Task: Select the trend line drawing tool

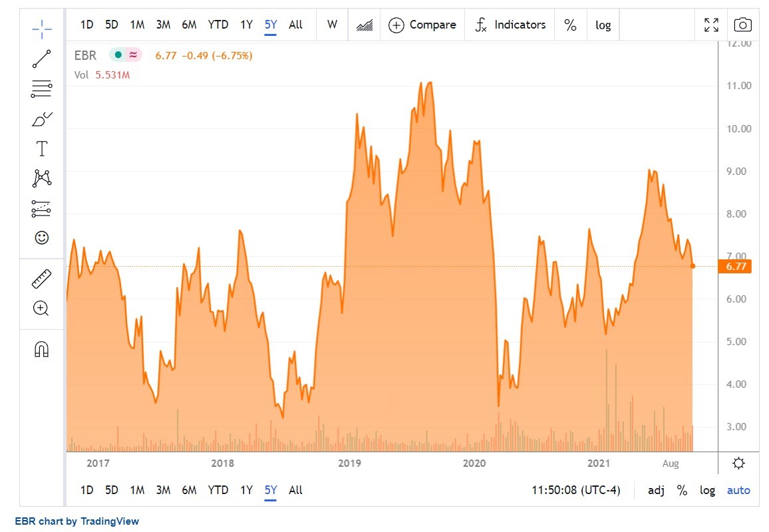Action: click(42, 59)
